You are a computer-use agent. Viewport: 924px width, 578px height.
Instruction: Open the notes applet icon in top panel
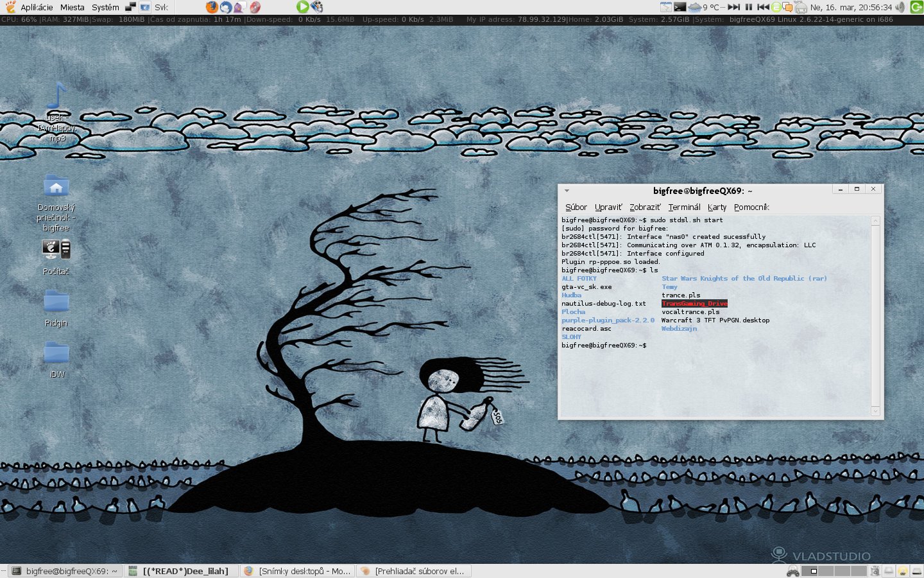666,7
